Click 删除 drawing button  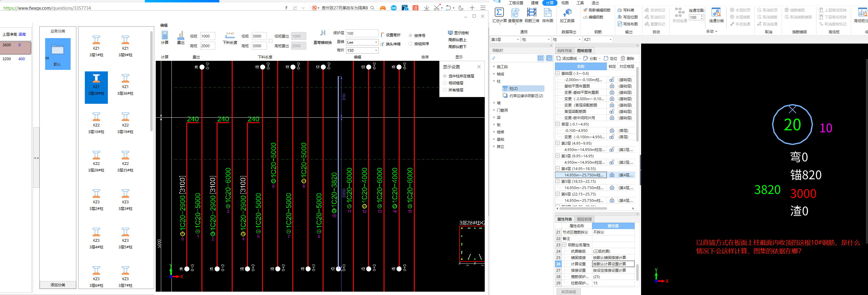627,58
